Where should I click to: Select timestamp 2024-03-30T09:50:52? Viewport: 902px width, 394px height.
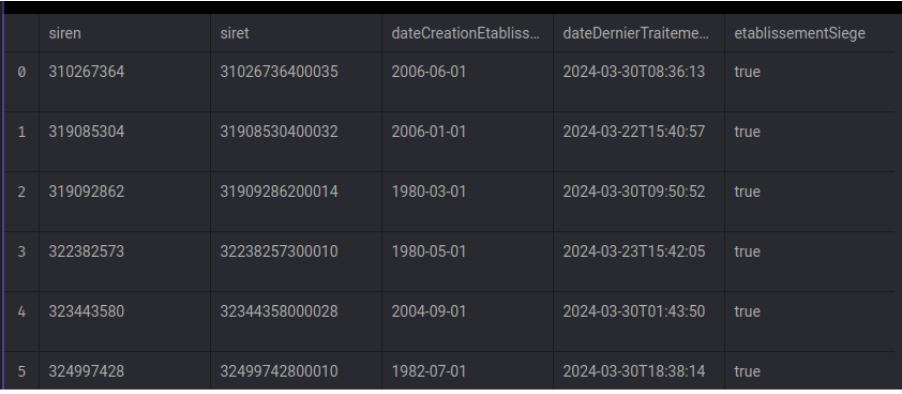(x=634, y=192)
